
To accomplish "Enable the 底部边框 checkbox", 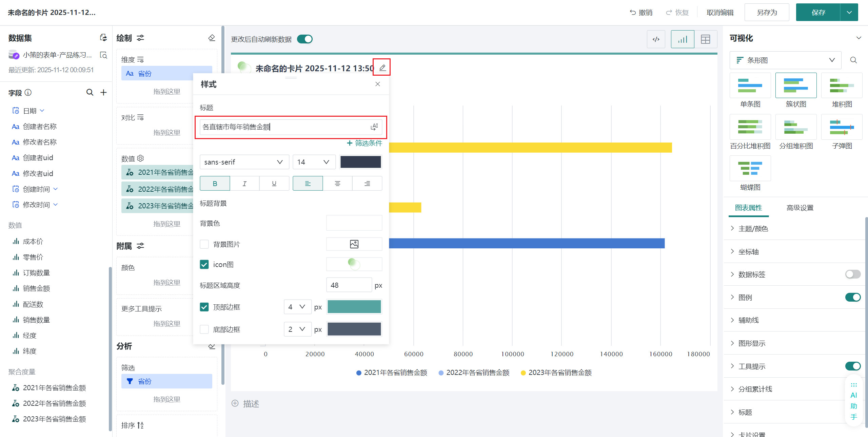I will pos(204,329).
